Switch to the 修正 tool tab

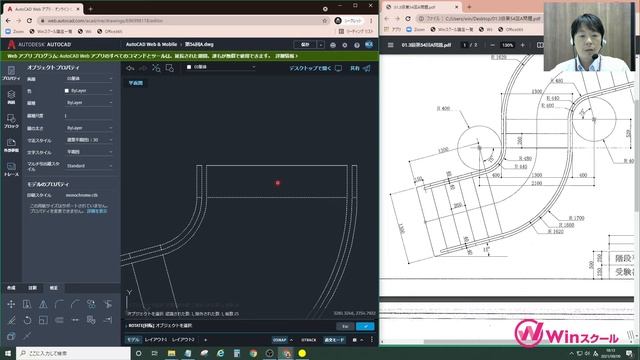click(53, 288)
